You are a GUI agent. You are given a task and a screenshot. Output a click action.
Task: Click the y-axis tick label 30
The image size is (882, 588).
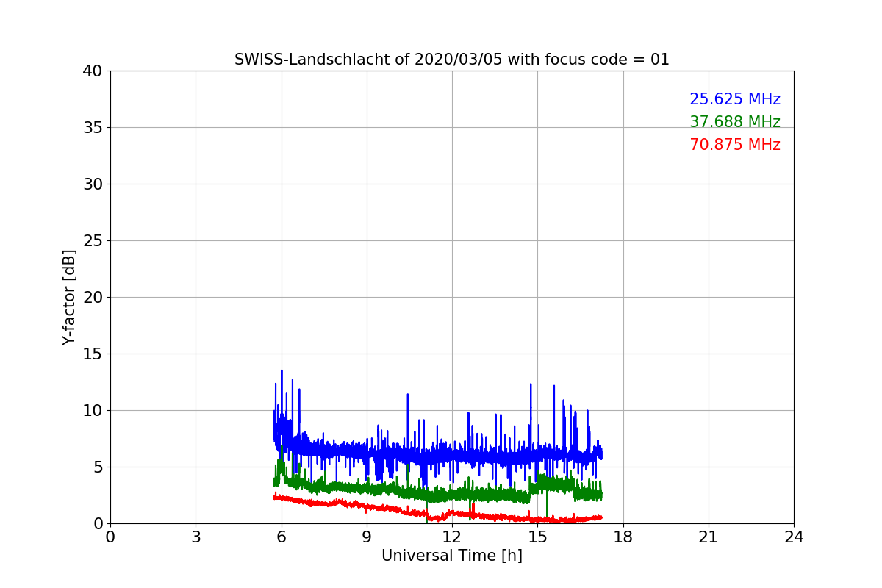tap(93, 184)
